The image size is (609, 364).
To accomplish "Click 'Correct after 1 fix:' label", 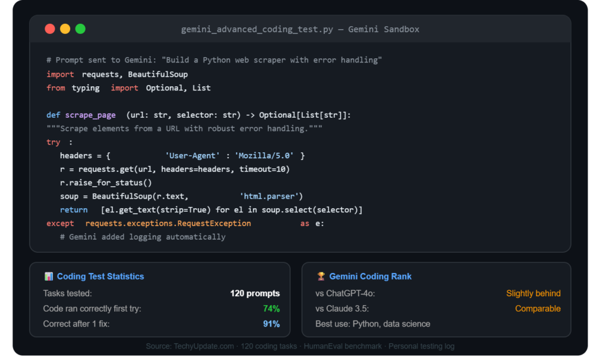I will [x=76, y=324].
